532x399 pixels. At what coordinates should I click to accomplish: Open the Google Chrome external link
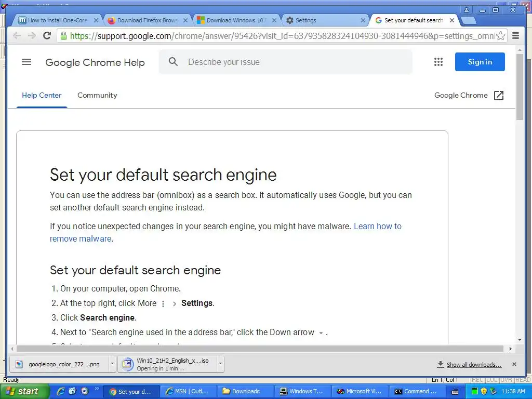click(469, 96)
